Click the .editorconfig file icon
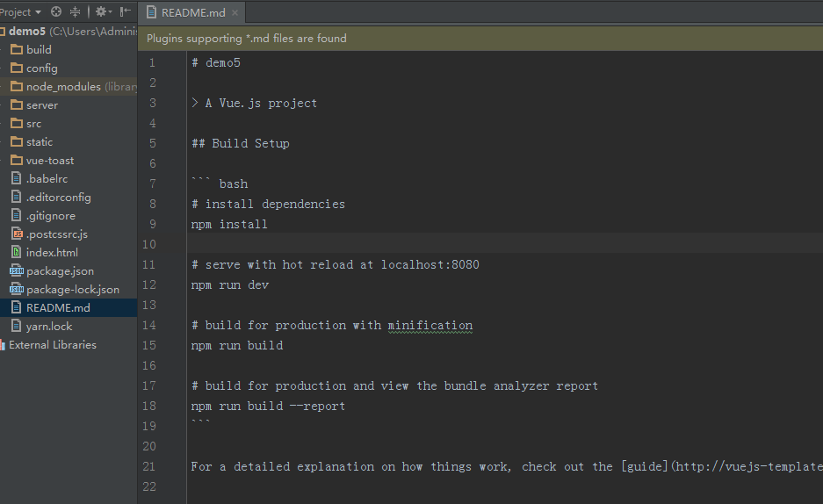This screenshot has width=823, height=504. (17, 197)
